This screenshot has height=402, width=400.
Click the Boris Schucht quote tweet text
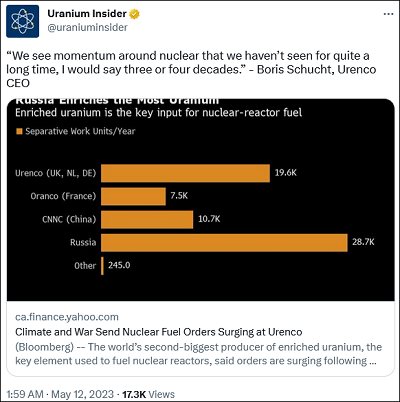191,69
